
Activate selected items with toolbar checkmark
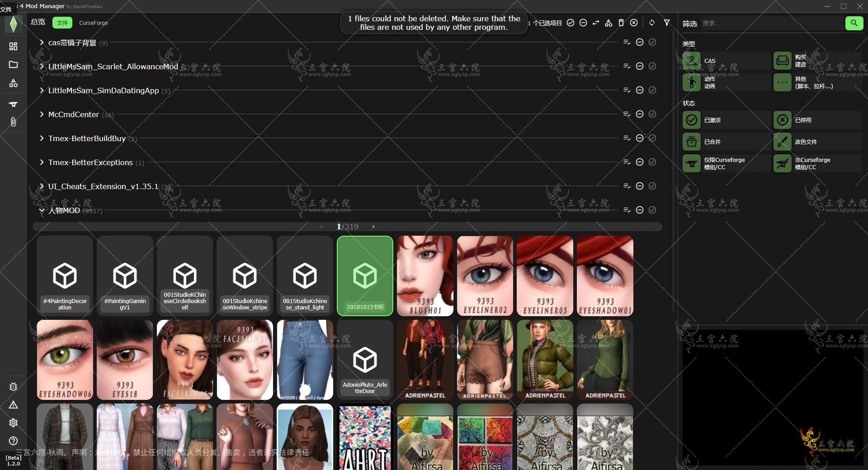click(x=571, y=23)
